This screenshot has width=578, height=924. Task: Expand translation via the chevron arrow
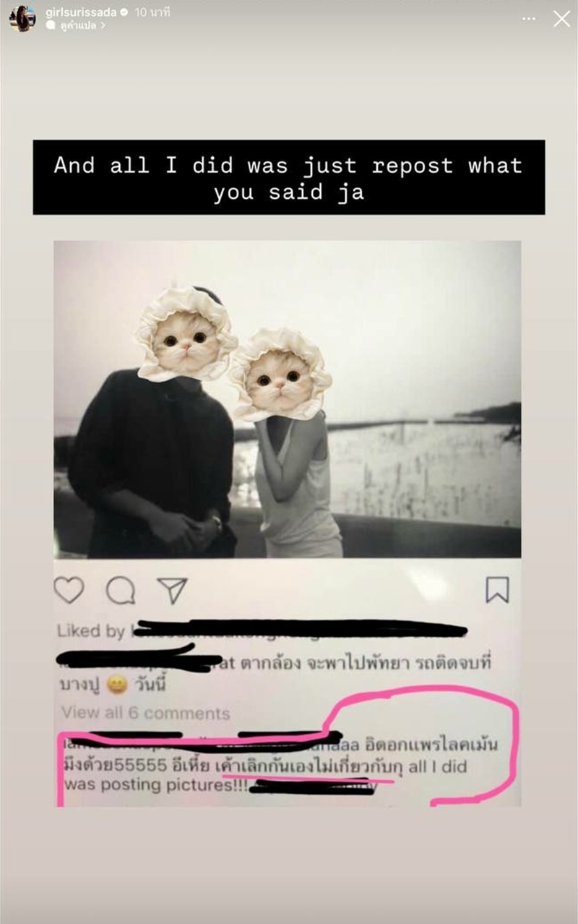coord(103,25)
